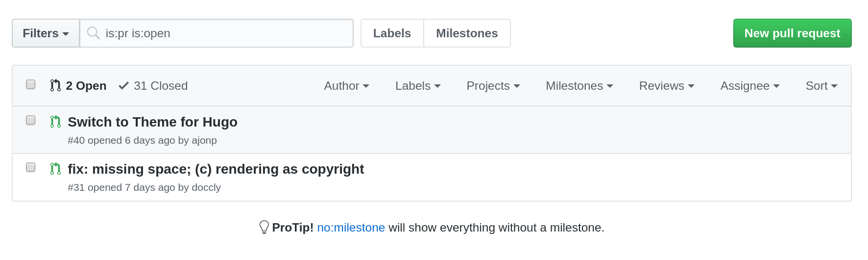Switch to the Labels tab button

392,33
